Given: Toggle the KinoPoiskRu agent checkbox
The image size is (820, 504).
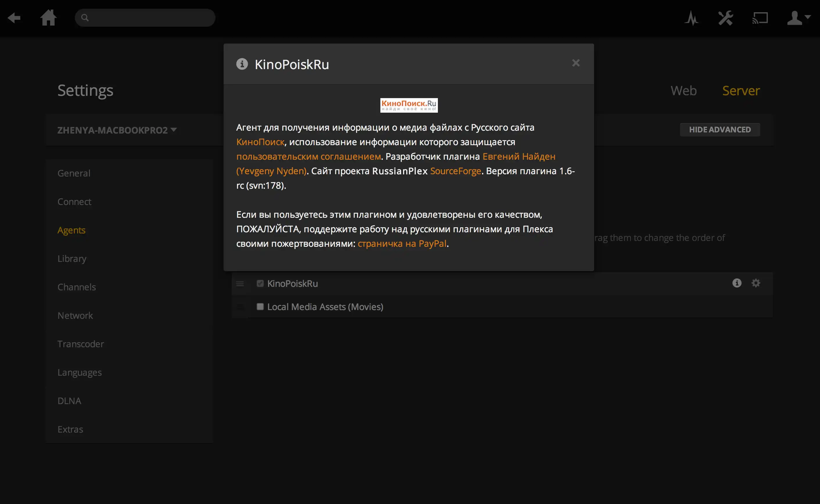Looking at the screenshot, I should coord(260,283).
